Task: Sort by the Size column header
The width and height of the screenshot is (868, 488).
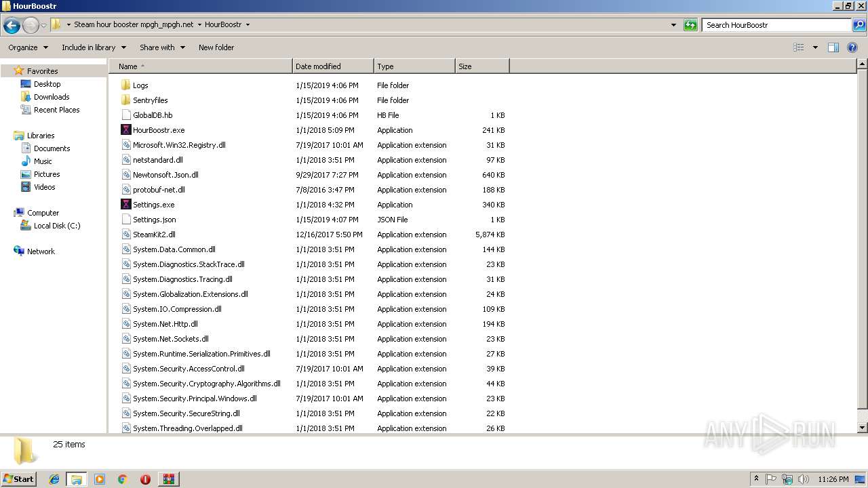Action: click(x=482, y=66)
